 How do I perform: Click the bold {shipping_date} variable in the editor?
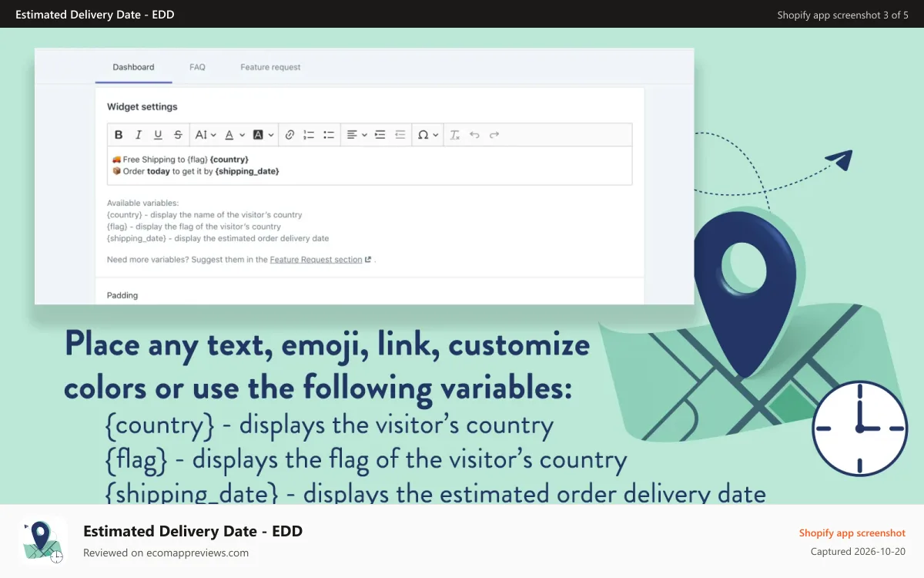point(247,171)
